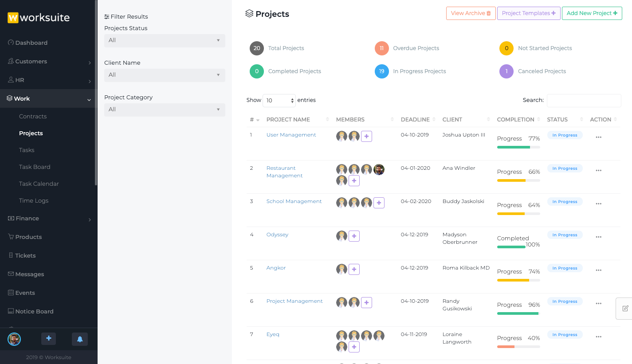Open the Project Category dropdown
This screenshot has width=632, height=364.
click(x=165, y=110)
